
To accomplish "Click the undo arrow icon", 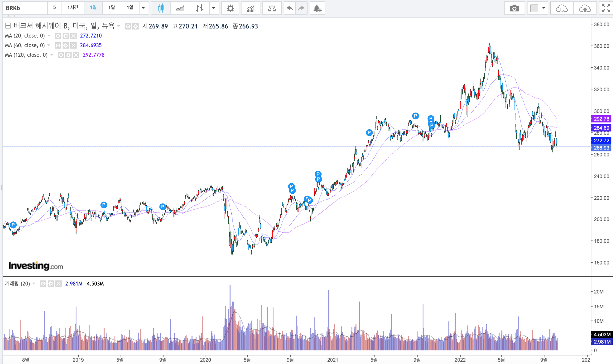I will tap(290, 8).
